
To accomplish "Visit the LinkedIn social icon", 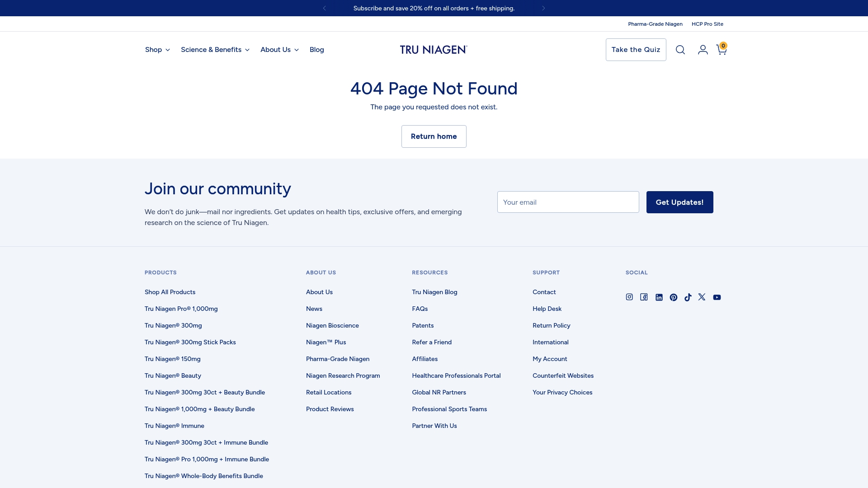I will tap(659, 297).
